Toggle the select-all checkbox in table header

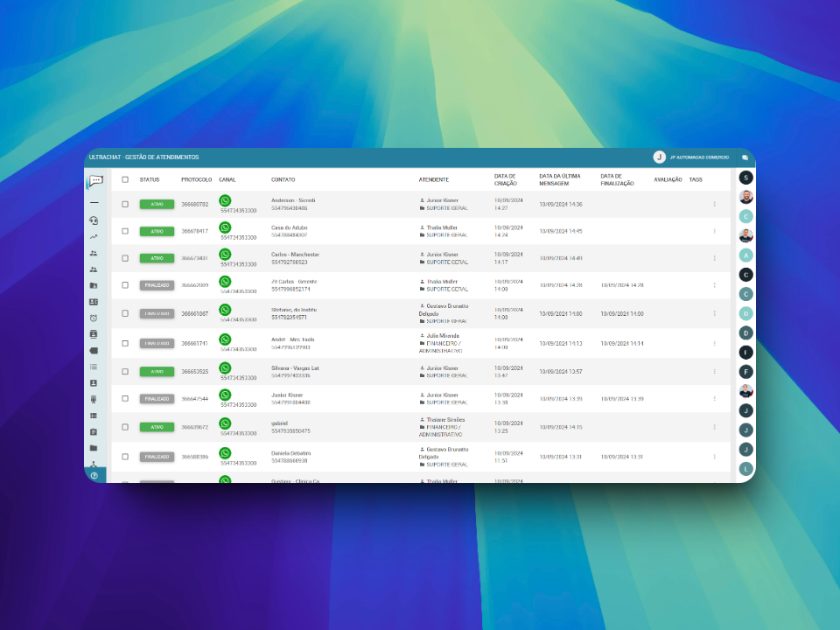(125, 179)
